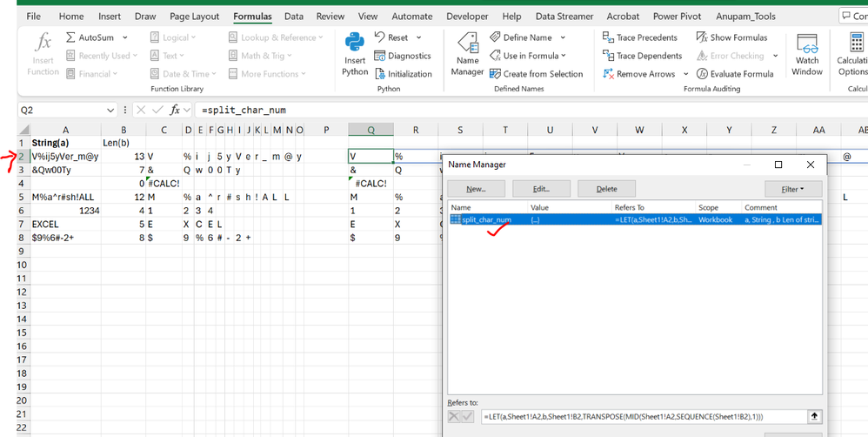Click Remove Arrows
The height and width of the screenshot is (437, 868).
[638, 74]
